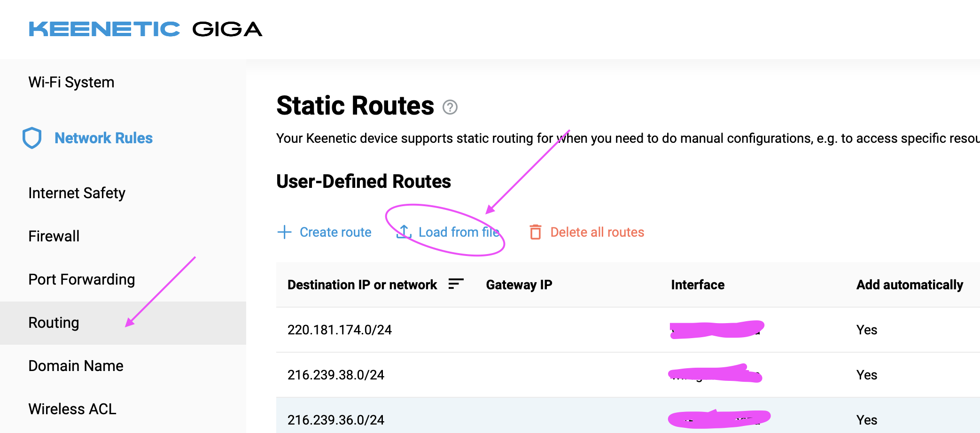Click the sort icon beside Destination column
980x433 pixels.
point(455,284)
